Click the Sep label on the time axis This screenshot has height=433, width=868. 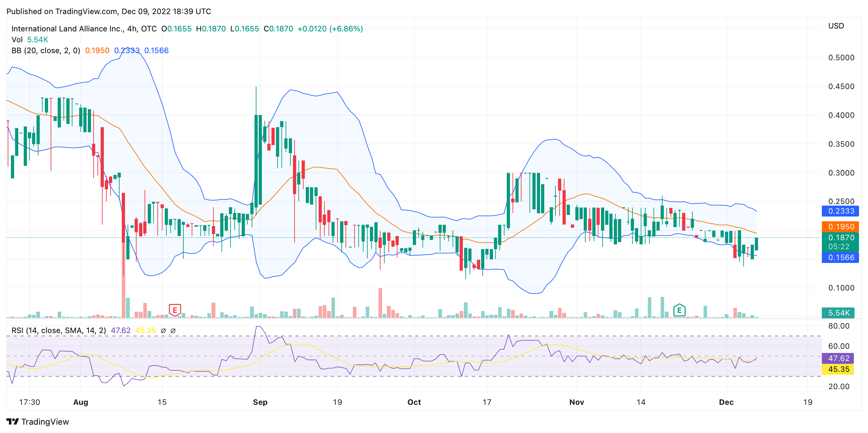pos(260,402)
